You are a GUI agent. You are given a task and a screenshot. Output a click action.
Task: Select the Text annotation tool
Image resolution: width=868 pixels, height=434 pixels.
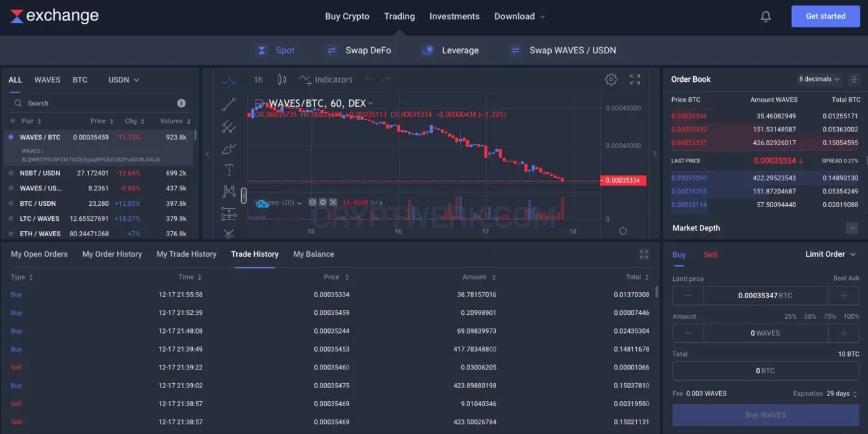[x=229, y=170]
